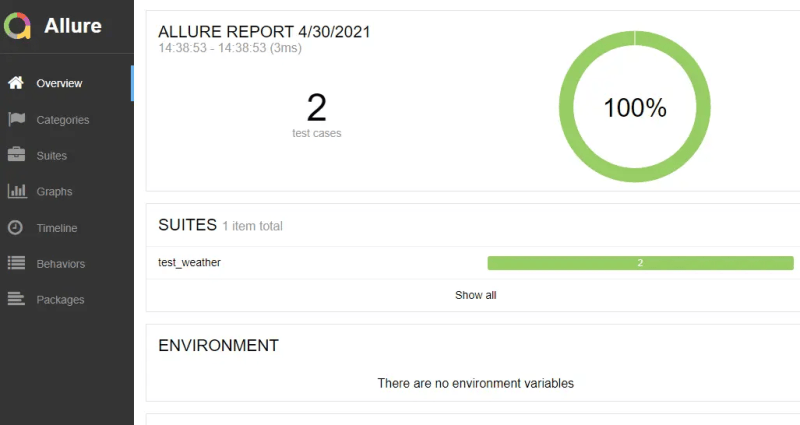800x425 pixels.
Task: Select the Suites text in sidebar
Action: point(52,156)
